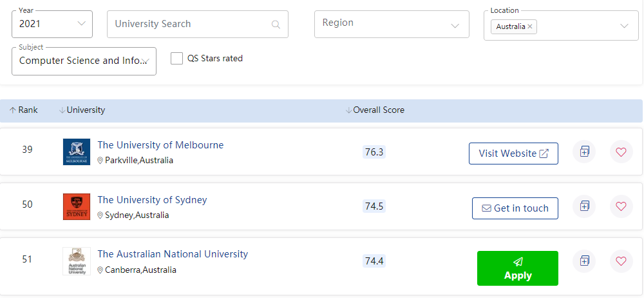Viewport: 644px width, 298px height.
Task: Open The University of Sydney link
Action: pos(152,200)
